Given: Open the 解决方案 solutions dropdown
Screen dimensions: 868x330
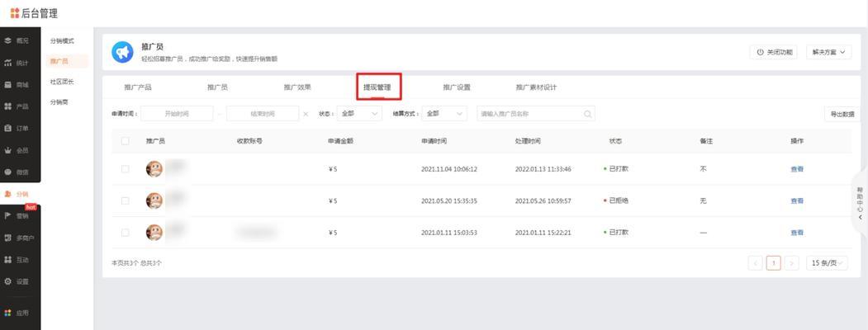Looking at the screenshot, I should (x=828, y=53).
